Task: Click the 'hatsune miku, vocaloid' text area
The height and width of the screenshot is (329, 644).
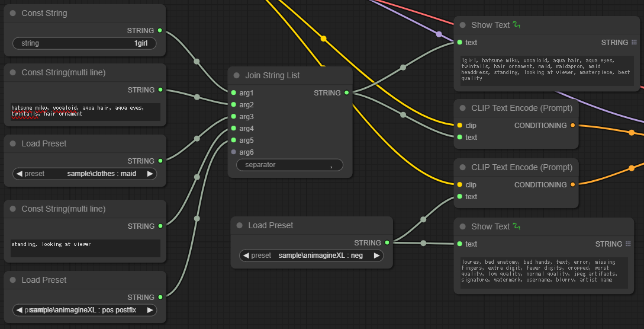Action: point(85,112)
